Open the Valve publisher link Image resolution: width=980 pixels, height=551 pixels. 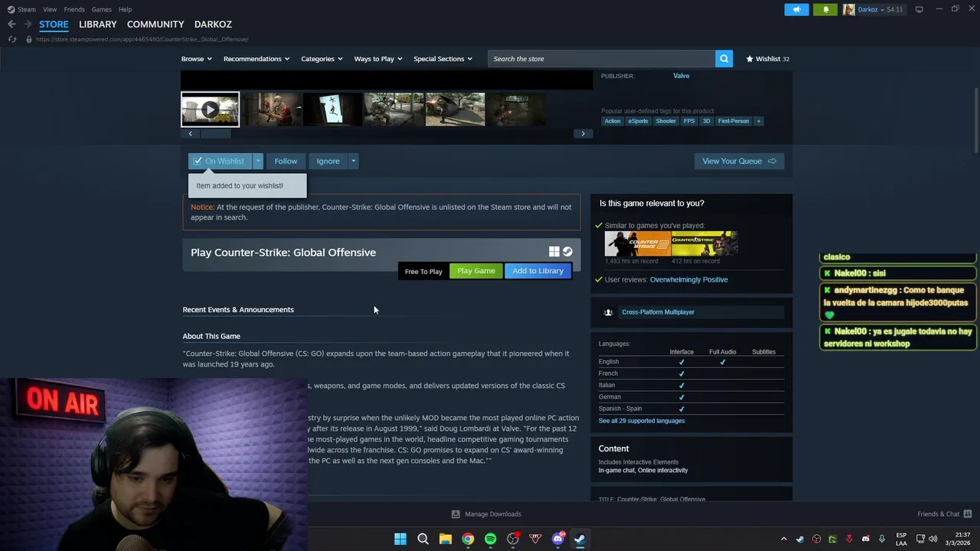(681, 76)
